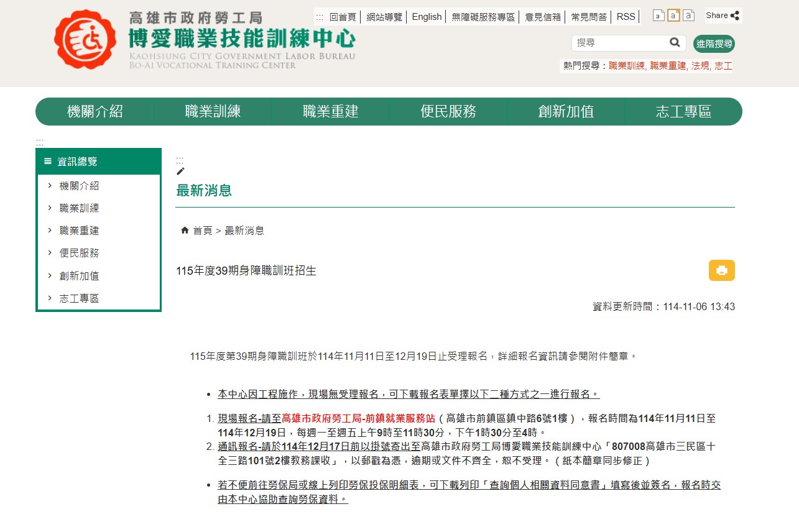Open the Share icon menu
The width and height of the screenshot is (799, 532).
coord(723,16)
